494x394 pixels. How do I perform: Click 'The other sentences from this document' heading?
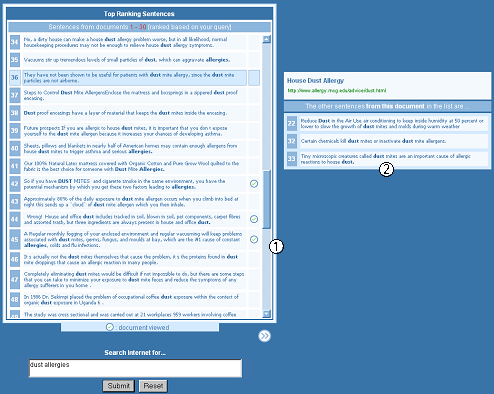387,106
